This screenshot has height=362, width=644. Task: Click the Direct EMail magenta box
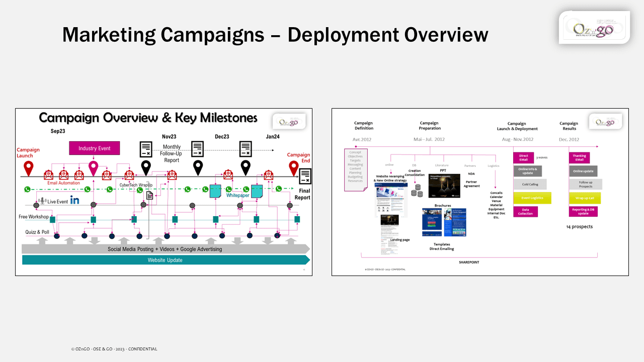point(524,158)
